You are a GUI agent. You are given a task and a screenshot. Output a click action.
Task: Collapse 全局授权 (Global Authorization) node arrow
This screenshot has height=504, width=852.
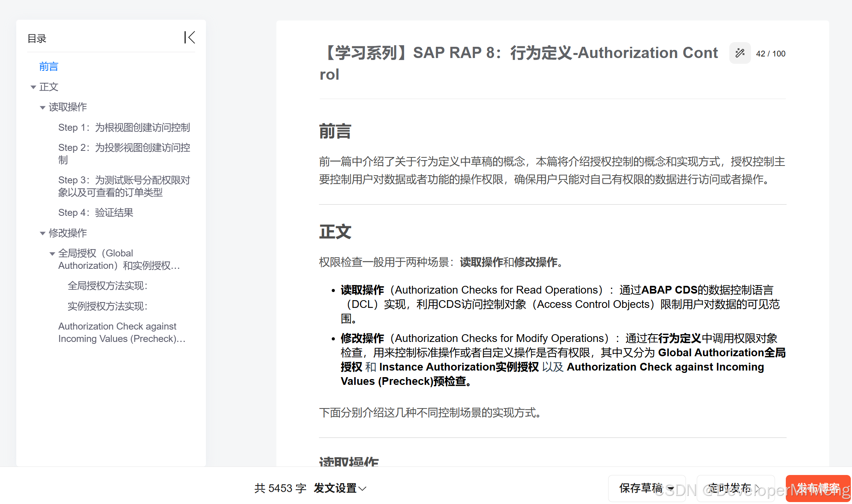[52, 254]
